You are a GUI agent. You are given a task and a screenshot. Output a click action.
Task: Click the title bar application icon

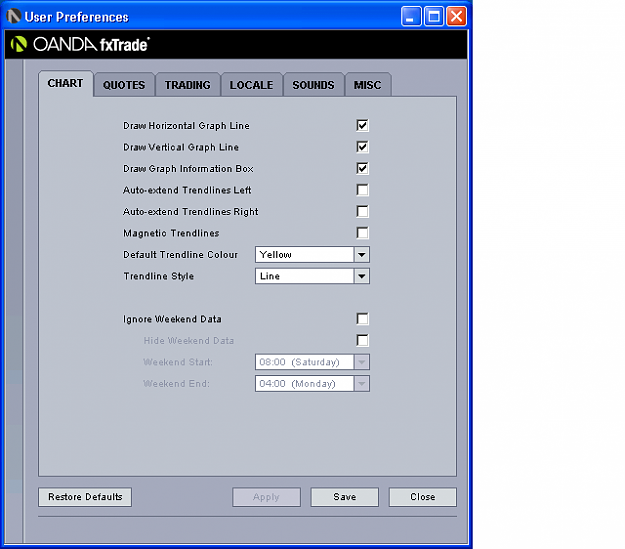click(14, 16)
